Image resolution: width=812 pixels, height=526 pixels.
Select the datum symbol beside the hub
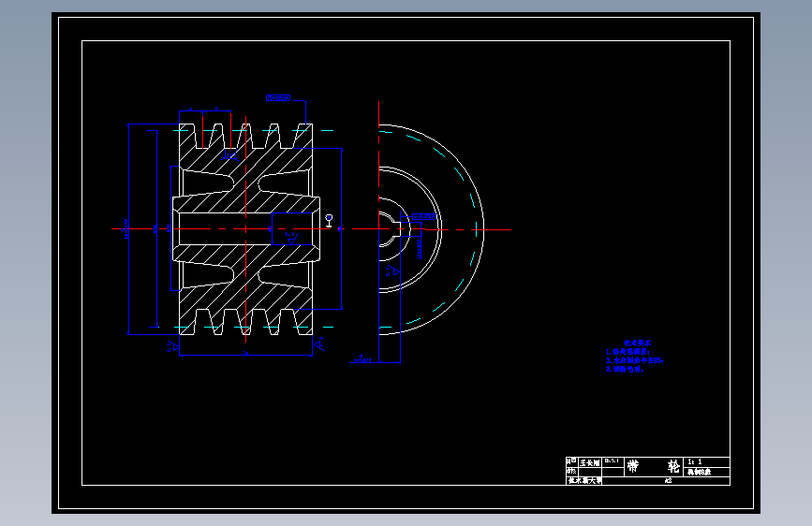coord(329,221)
